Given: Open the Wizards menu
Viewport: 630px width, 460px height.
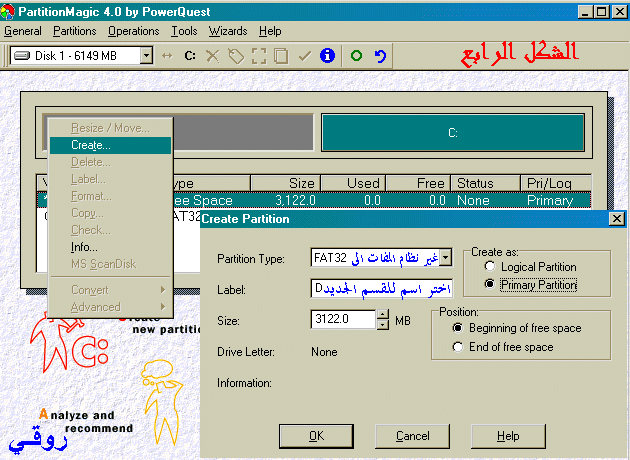Looking at the screenshot, I should pos(228,31).
